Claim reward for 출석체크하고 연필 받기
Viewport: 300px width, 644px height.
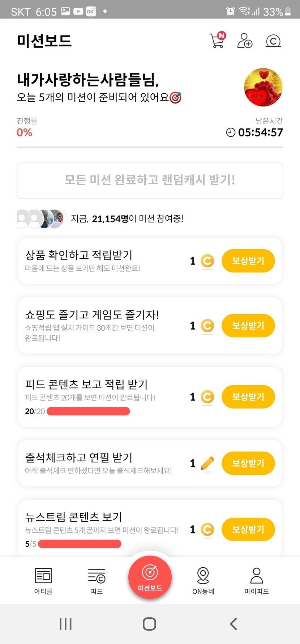(248, 463)
